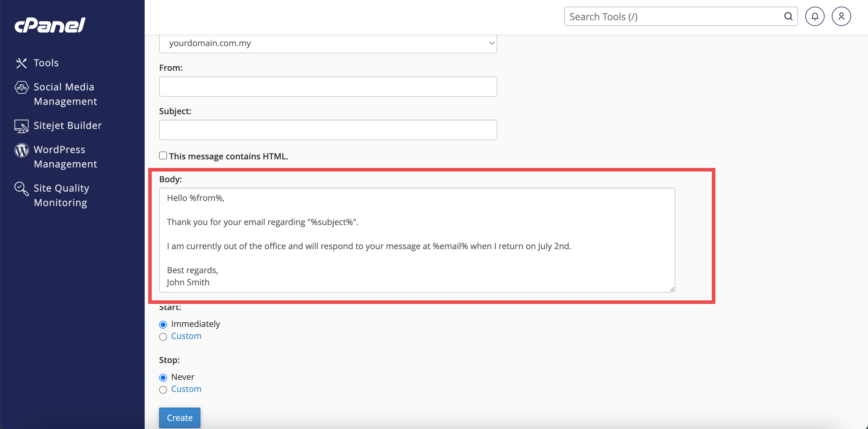Open the notifications bell
The width and height of the screenshot is (868, 429).
tap(814, 16)
